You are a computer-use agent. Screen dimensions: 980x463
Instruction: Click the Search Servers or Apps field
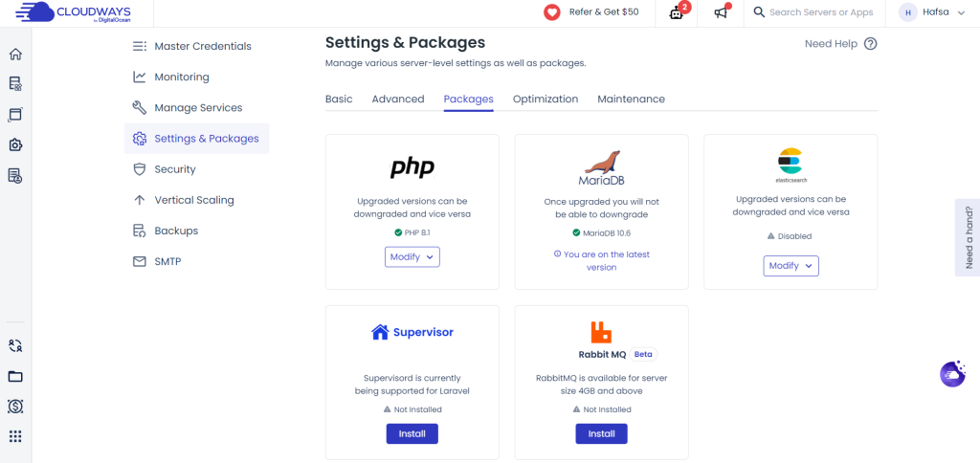(x=820, y=12)
